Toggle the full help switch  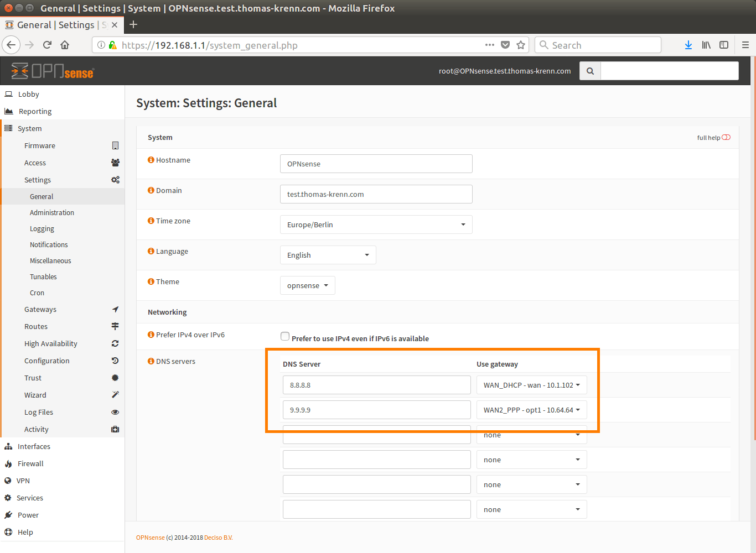coord(726,138)
